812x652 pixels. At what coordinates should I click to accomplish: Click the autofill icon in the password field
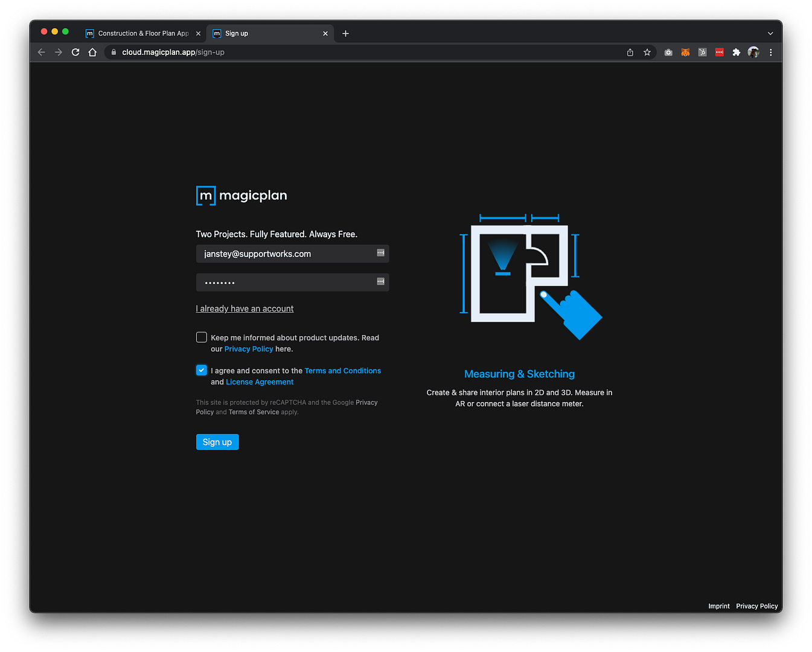381,281
